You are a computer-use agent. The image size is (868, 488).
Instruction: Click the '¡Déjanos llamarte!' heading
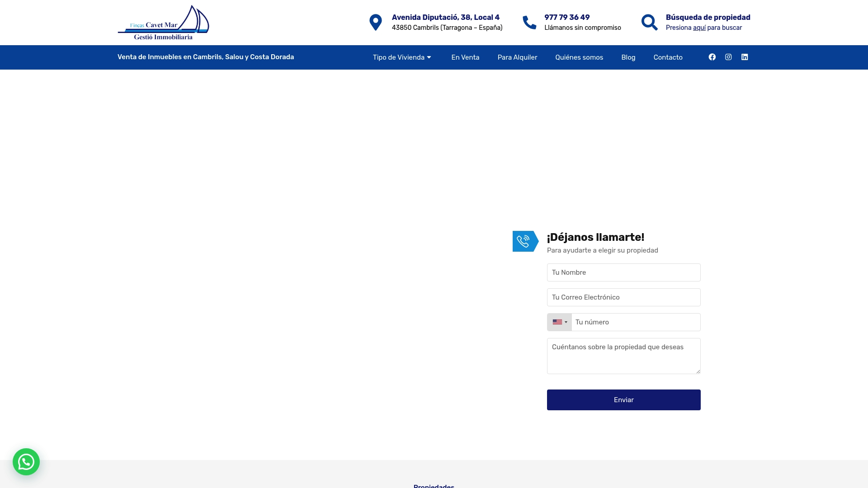pyautogui.click(x=595, y=237)
